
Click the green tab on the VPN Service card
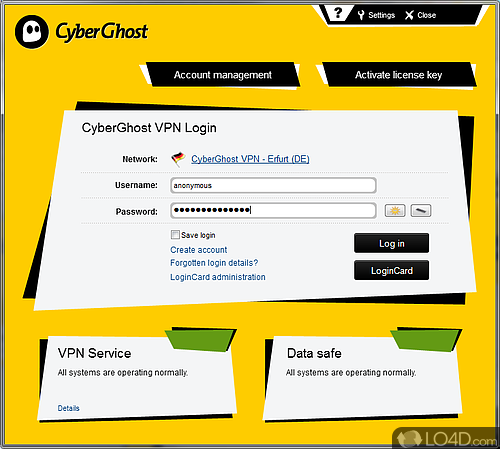tap(201, 340)
